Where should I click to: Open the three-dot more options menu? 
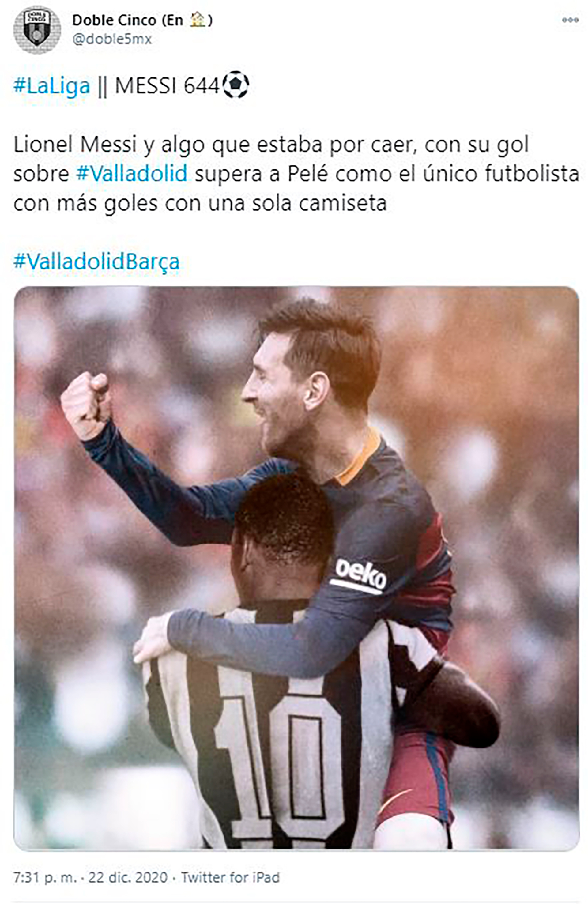coord(570,20)
